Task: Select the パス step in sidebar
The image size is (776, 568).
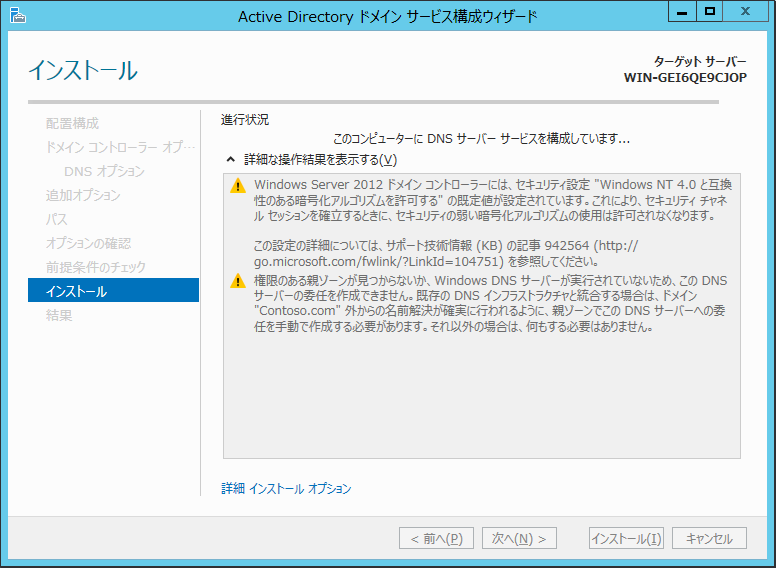Action: pyautogui.click(x=57, y=219)
